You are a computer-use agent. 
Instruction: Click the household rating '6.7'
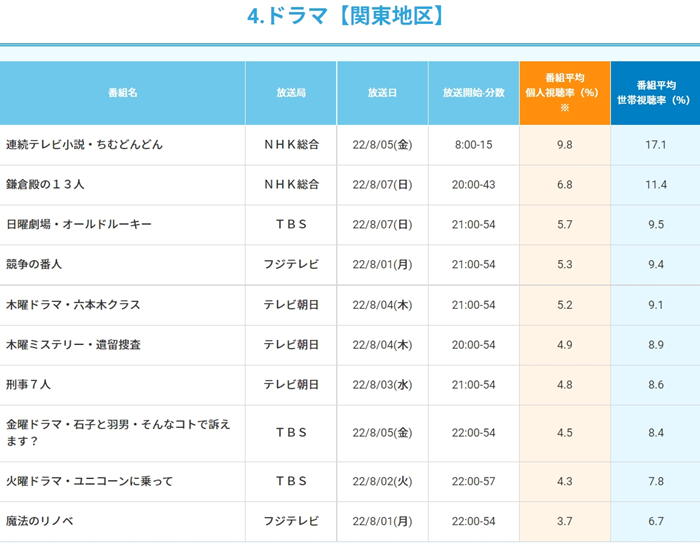pos(656,521)
